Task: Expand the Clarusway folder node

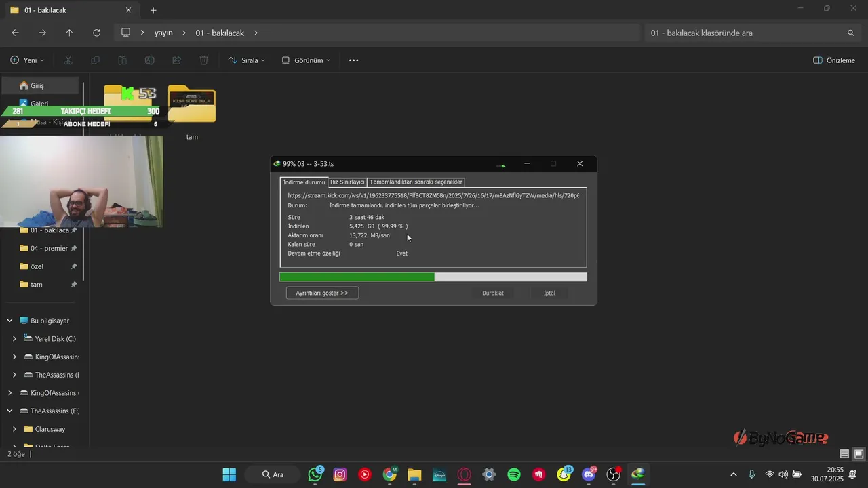Action: pyautogui.click(x=15, y=429)
